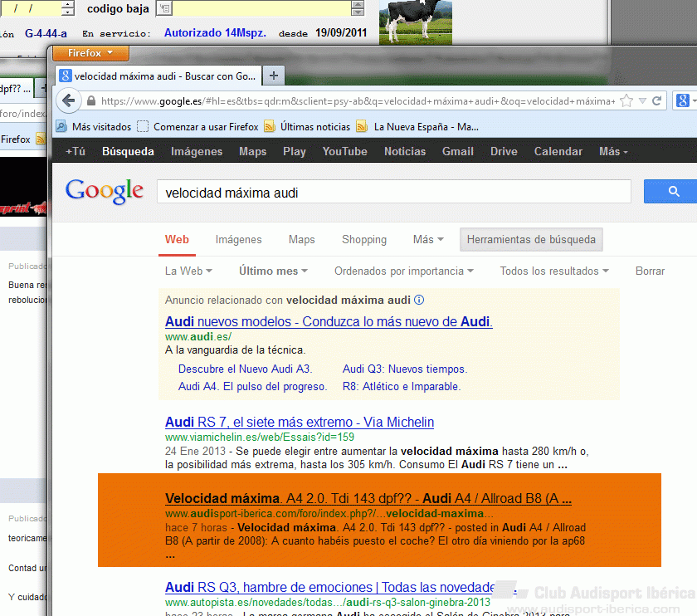697x616 pixels.
Task: Open Drive in the black Google bar
Action: (x=504, y=152)
